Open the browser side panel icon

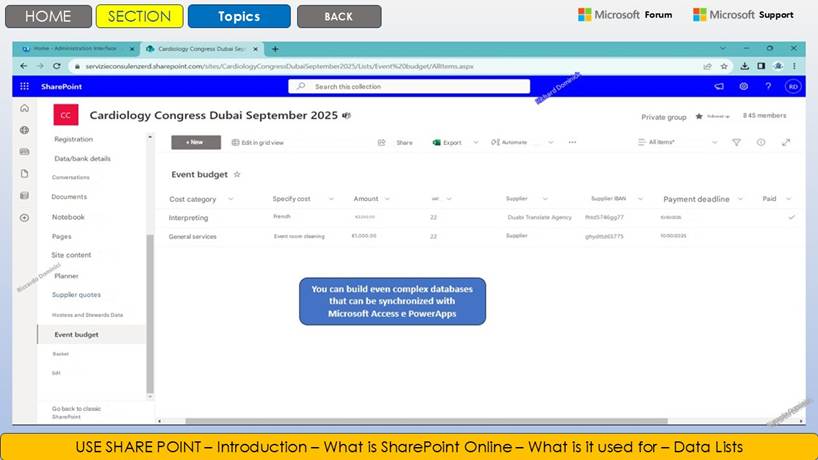[761, 66]
